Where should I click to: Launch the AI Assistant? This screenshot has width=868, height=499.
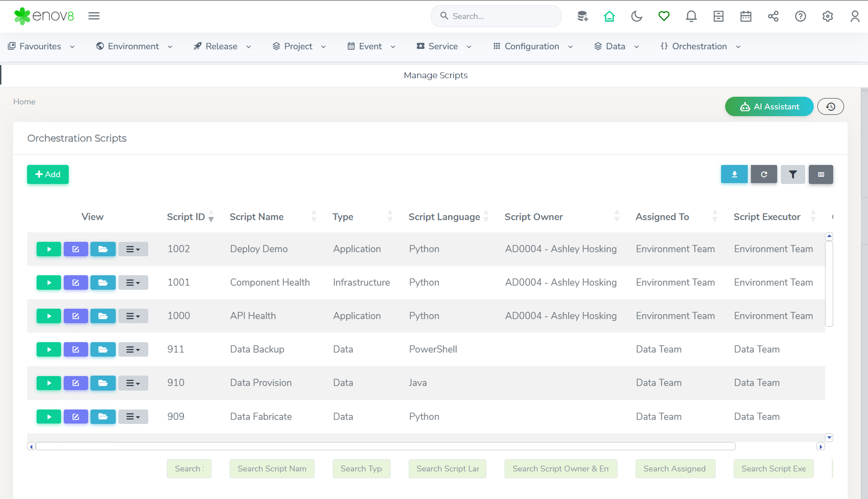[x=769, y=107]
